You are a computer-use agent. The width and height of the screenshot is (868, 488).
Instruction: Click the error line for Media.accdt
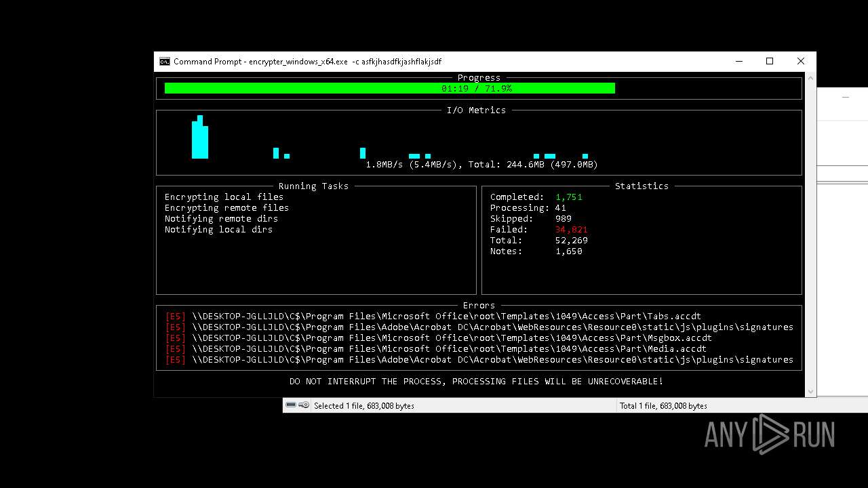pos(436,349)
